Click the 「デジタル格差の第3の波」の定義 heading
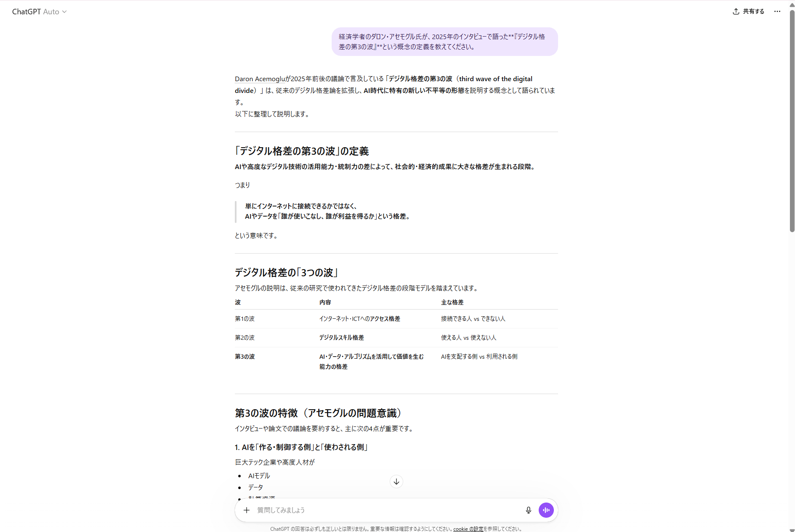The image size is (795, 532). tap(302, 151)
